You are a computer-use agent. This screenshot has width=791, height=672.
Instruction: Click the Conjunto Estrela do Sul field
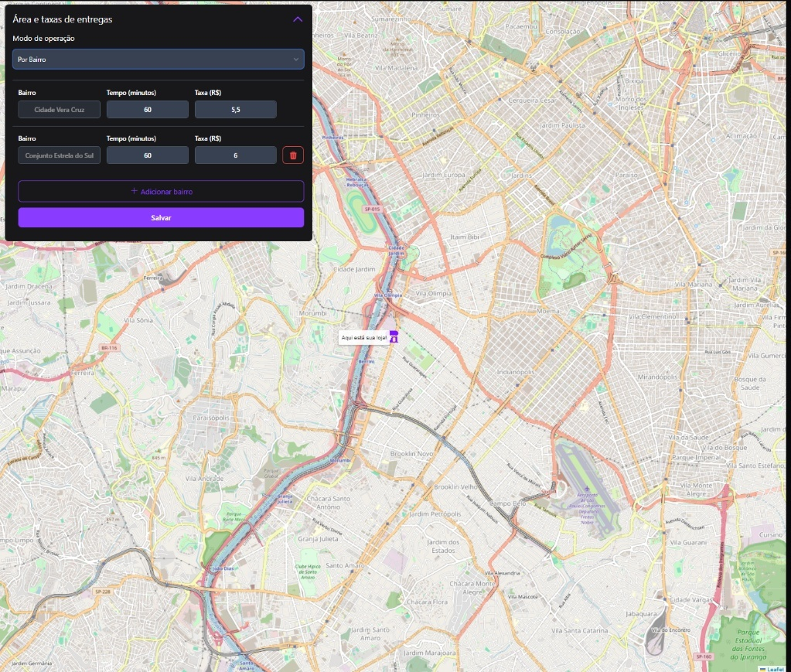[x=60, y=155]
